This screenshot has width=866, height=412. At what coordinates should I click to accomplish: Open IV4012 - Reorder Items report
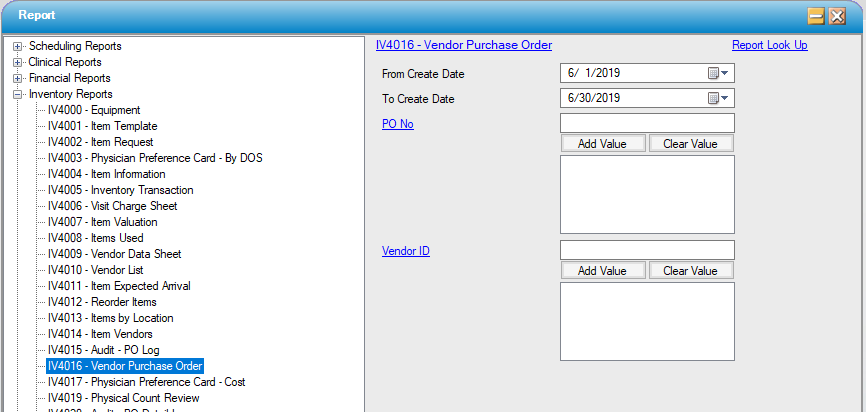point(102,302)
